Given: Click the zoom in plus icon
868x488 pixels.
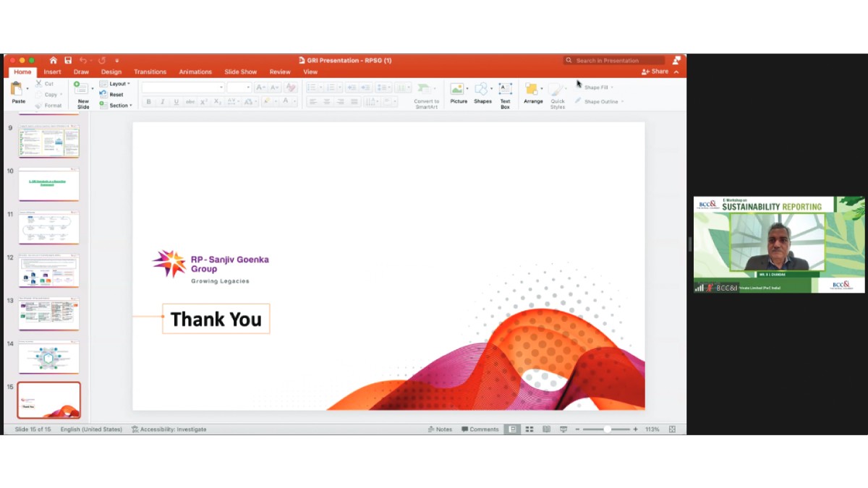Looking at the screenshot, I should [x=636, y=429].
